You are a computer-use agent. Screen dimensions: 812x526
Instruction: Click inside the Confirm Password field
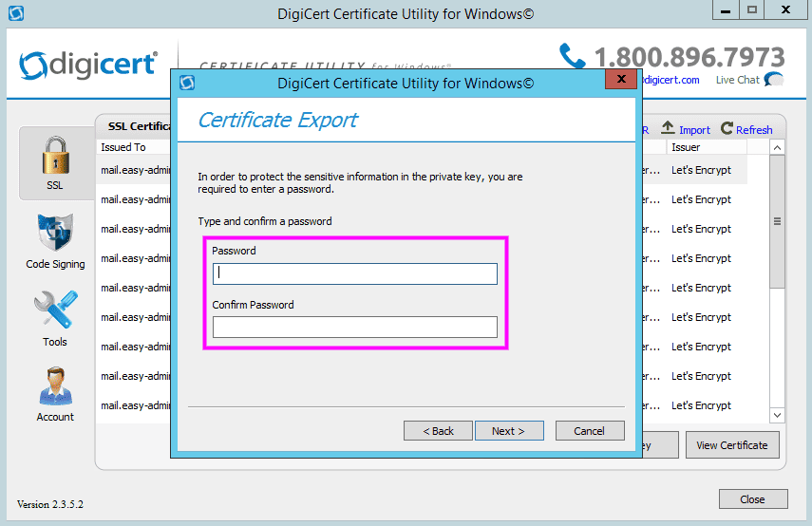(x=355, y=328)
